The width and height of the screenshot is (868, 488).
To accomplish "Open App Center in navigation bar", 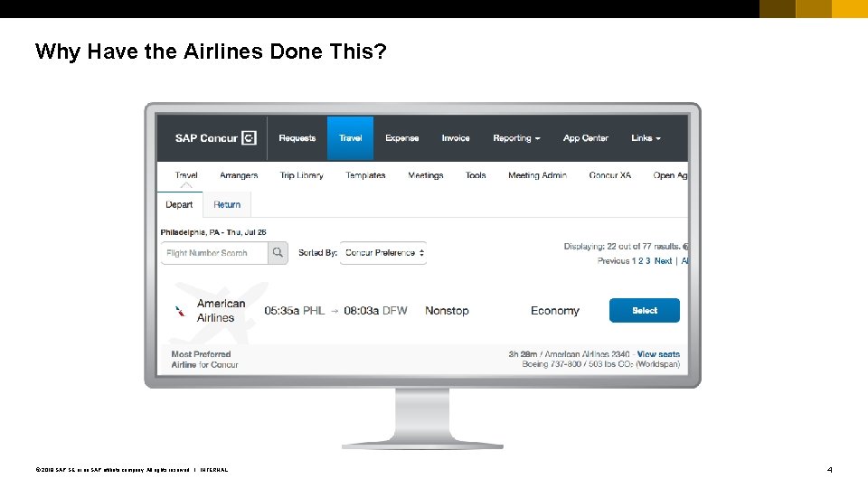I will [x=586, y=138].
